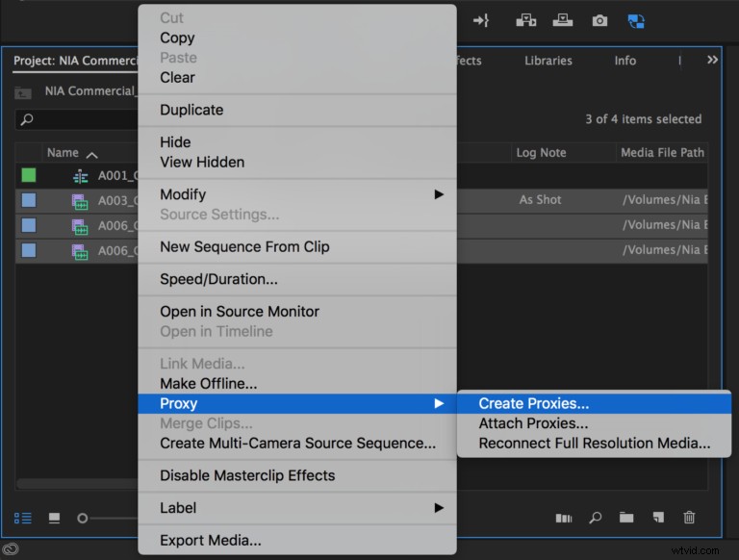Image resolution: width=739 pixels, height=560 pixels.
Task: Choose Speed/Duration... menu item
Action: 297,279
